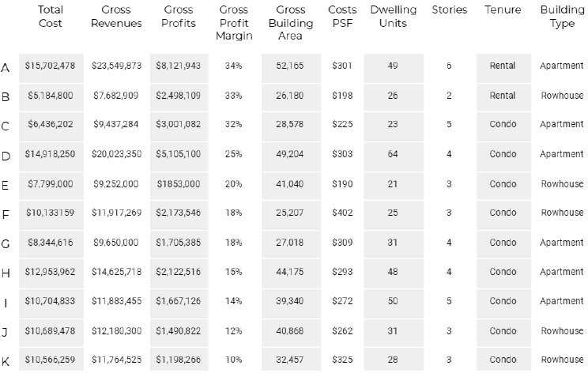Click the $2,498,109 gross profits cell
Screen dimensions: 588x373
pyautogui.click(x=179, y=96)
